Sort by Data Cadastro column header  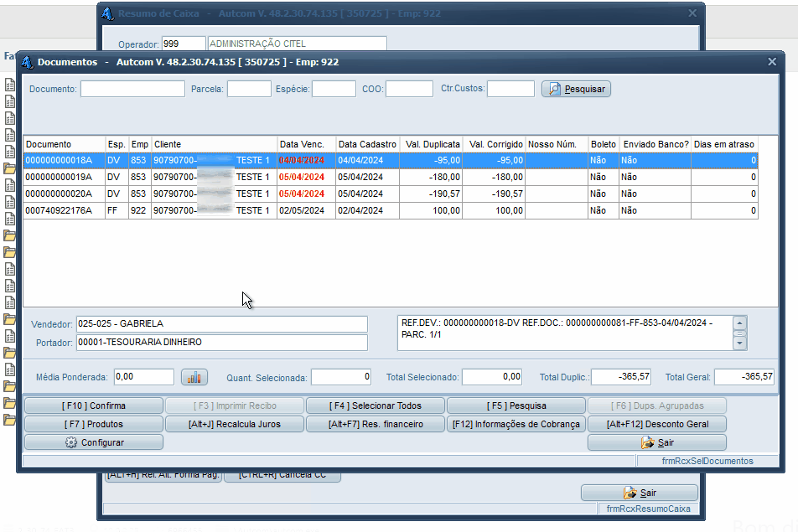click(367, 144)
